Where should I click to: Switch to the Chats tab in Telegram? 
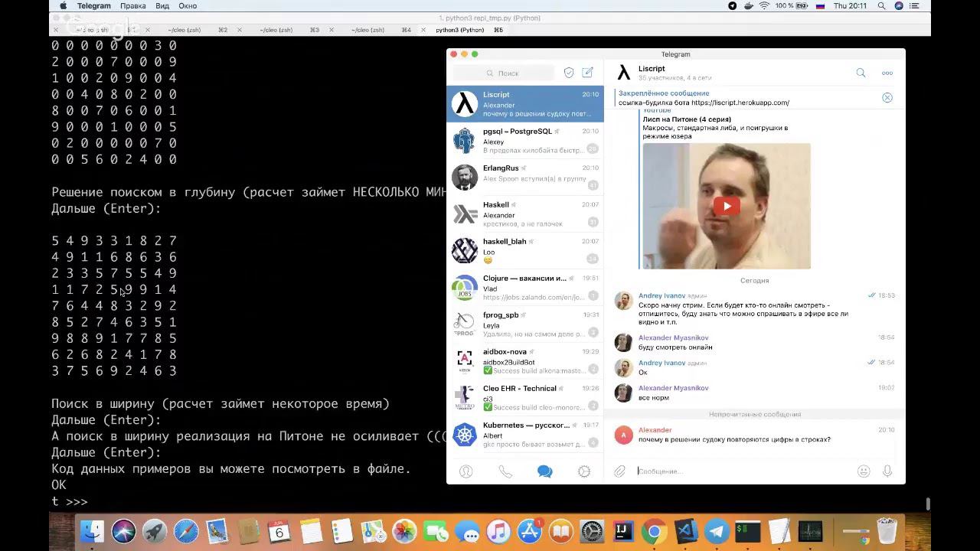coord(544,471)
